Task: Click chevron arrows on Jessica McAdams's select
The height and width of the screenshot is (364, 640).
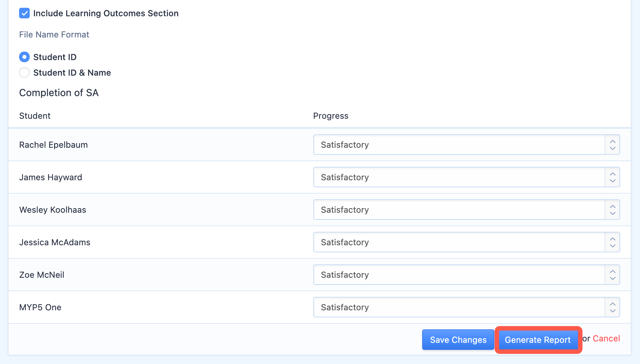Action: click(612, 242)
